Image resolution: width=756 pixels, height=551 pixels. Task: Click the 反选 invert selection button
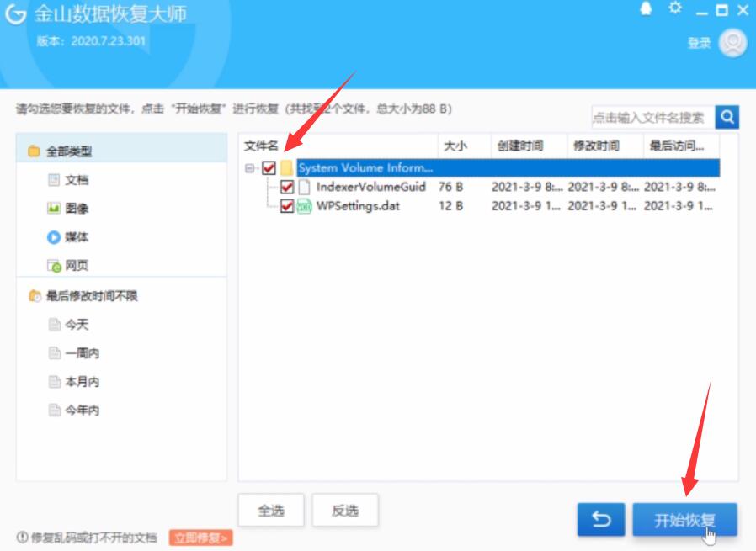pyautogui.click(x=345, y=510)
